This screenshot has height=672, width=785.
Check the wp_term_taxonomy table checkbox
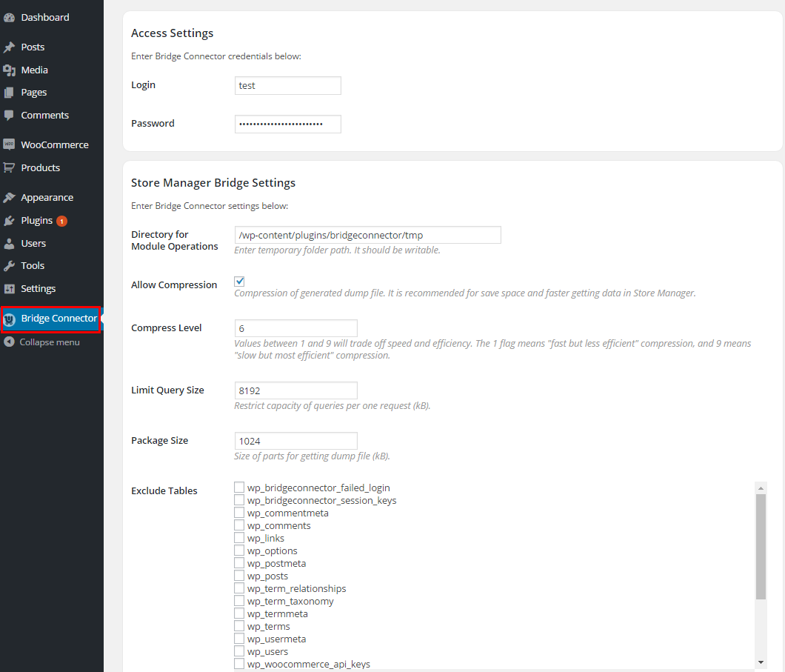tap(238, 600)
